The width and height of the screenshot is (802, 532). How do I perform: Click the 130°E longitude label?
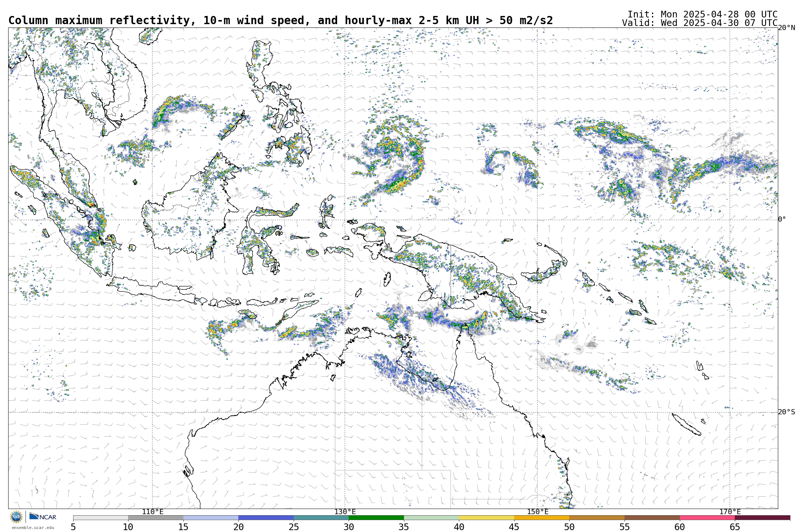[345, 512]
